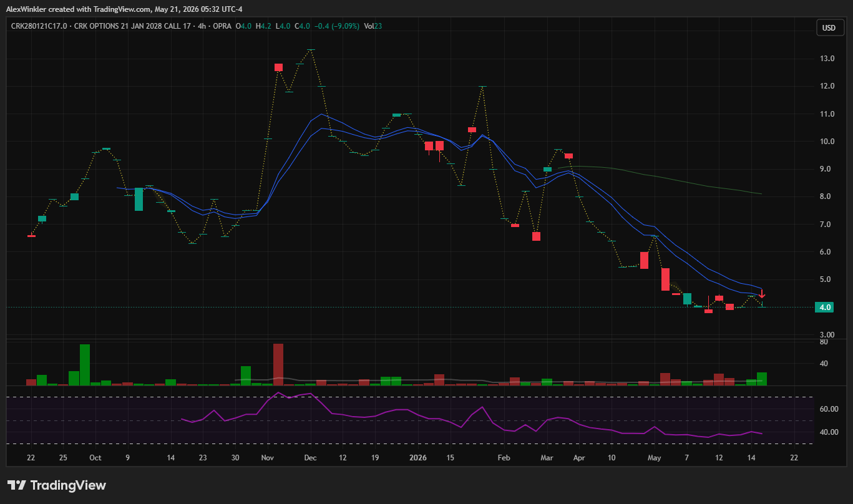The height and width of the screenshot is (504, 853).
Task: Click the 13.0 price axis label
Action: (x=827, y=59)
